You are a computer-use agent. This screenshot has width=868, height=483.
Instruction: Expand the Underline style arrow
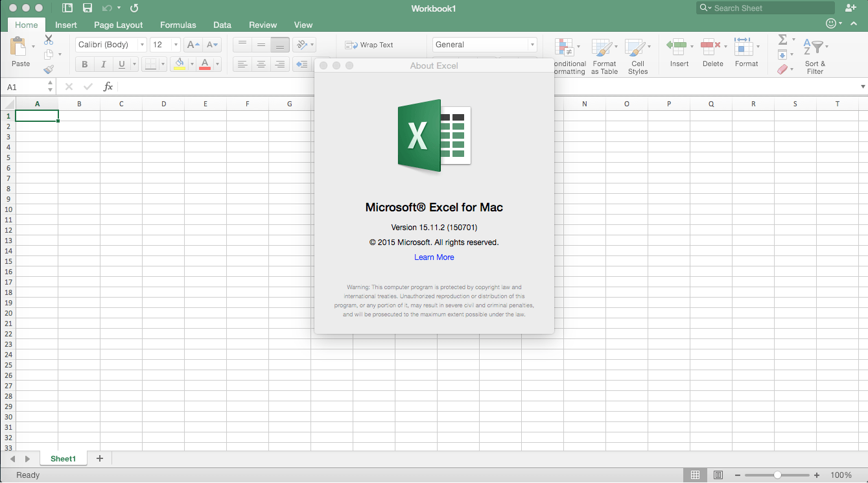point(134,64)
